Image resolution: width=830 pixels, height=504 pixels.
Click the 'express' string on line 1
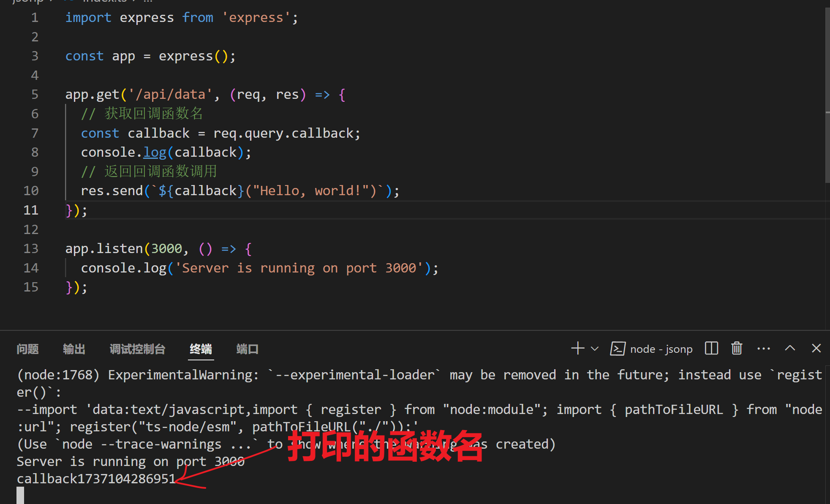coord(256,18)
